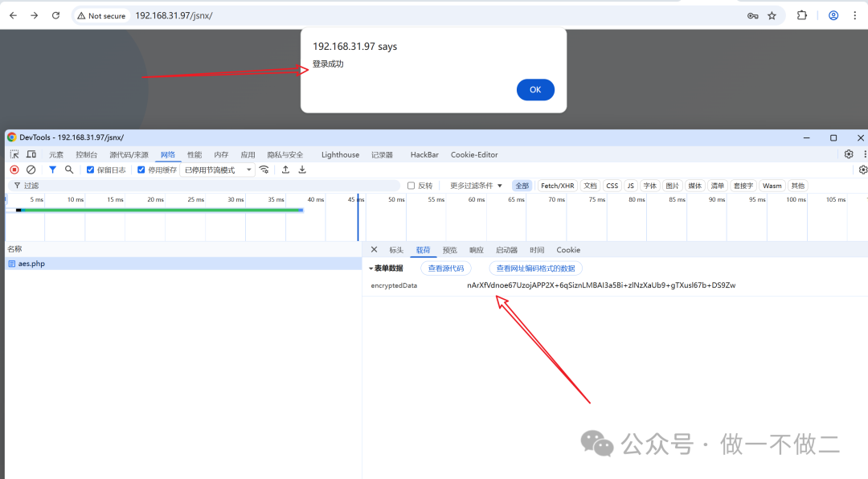
Task: Select the 媒体 request type filter
Action: (x=694, y=186)
